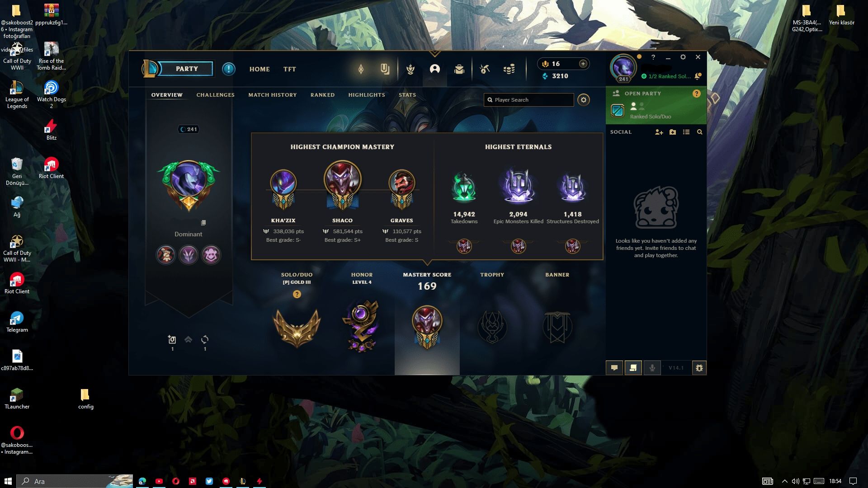Click the Windows taskbar search box

pyautogui.click(x=75, y=481)
